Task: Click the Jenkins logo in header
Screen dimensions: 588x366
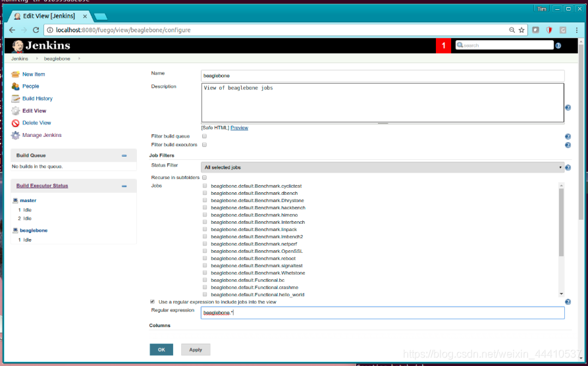Action: (41, 46)
